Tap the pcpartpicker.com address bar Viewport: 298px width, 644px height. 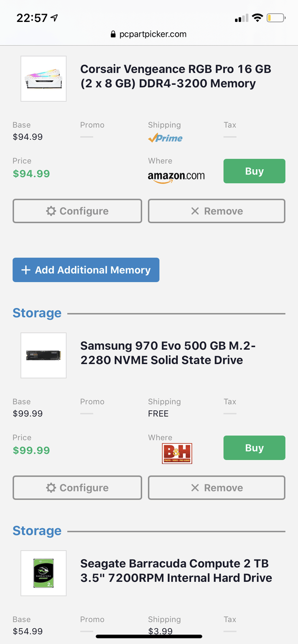149,34
